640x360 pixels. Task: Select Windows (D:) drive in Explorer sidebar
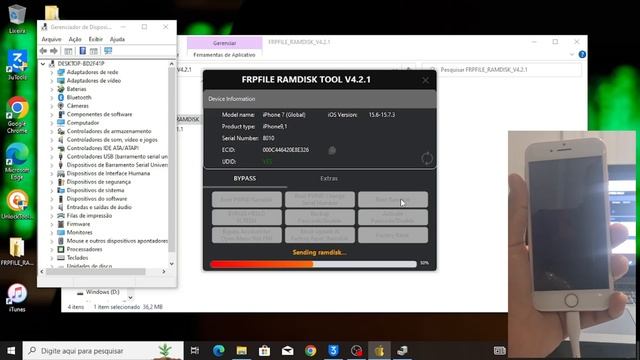[x=102, y=292]
